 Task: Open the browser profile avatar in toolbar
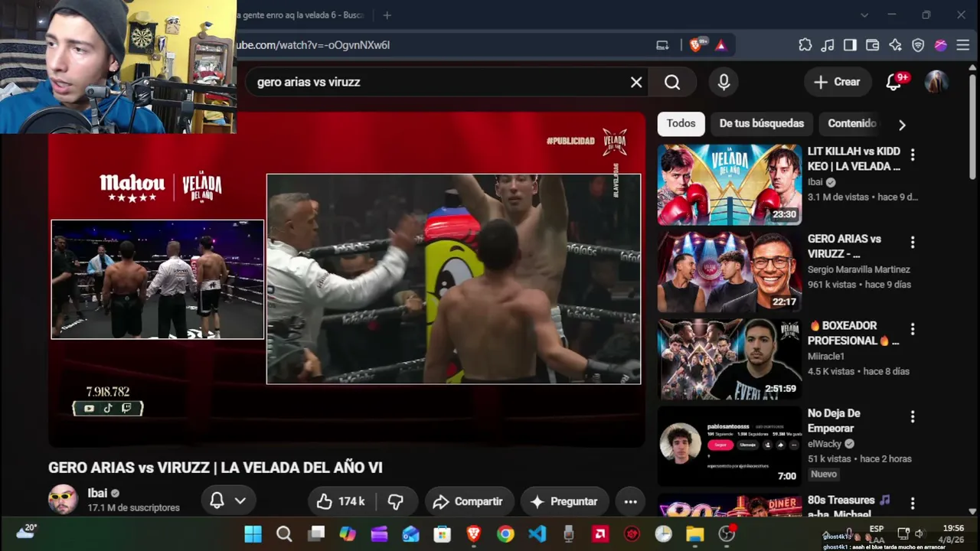pos(941,45)
